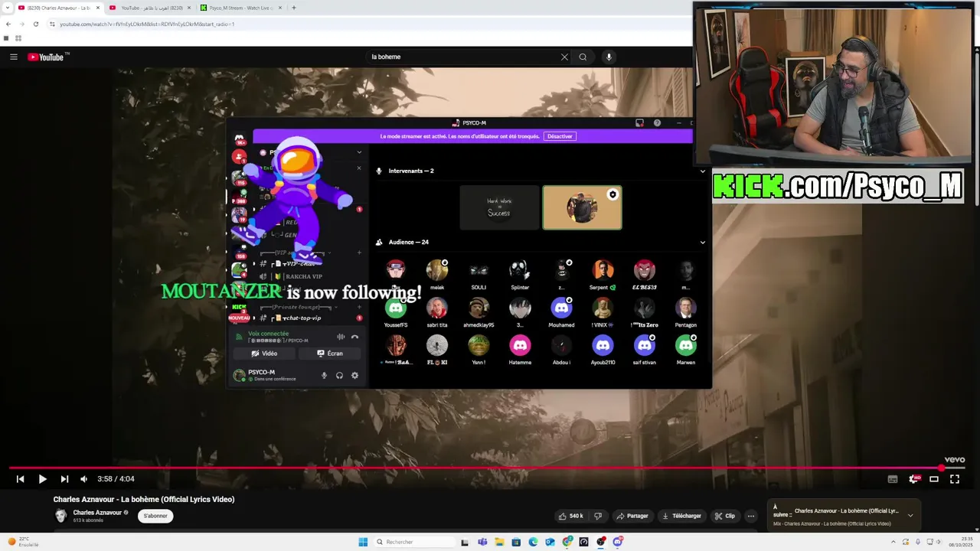Expand the Discord server name dropdown

pyautogui.click(x=359, y=152)
